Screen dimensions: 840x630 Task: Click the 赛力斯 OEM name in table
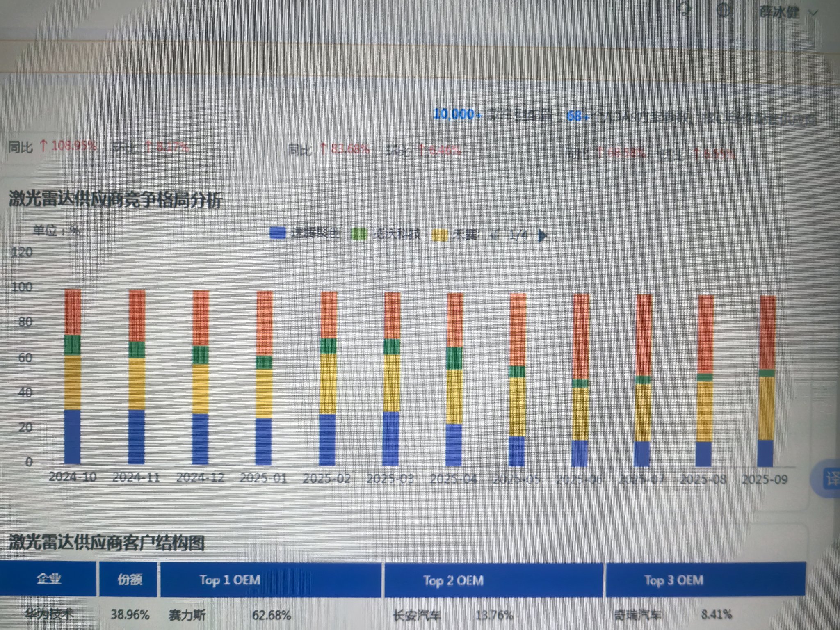[187, 615]
